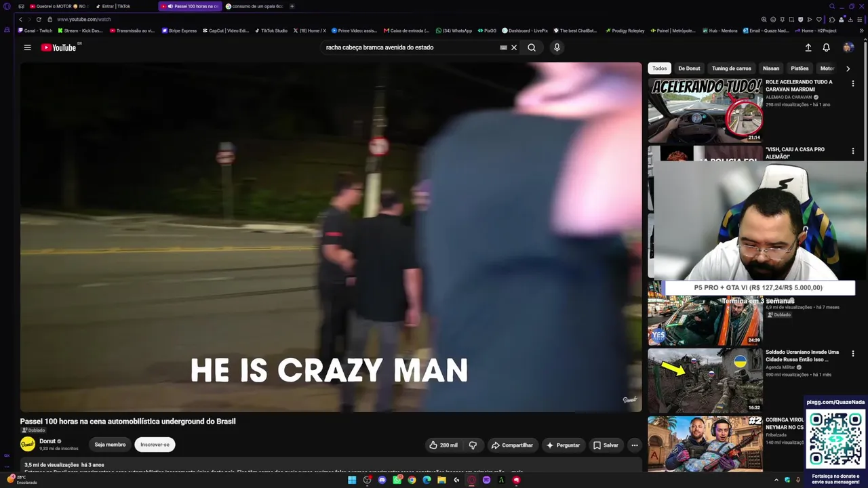Open the Windows Start button
Screen dimensions: 868x488
[352, 480]
